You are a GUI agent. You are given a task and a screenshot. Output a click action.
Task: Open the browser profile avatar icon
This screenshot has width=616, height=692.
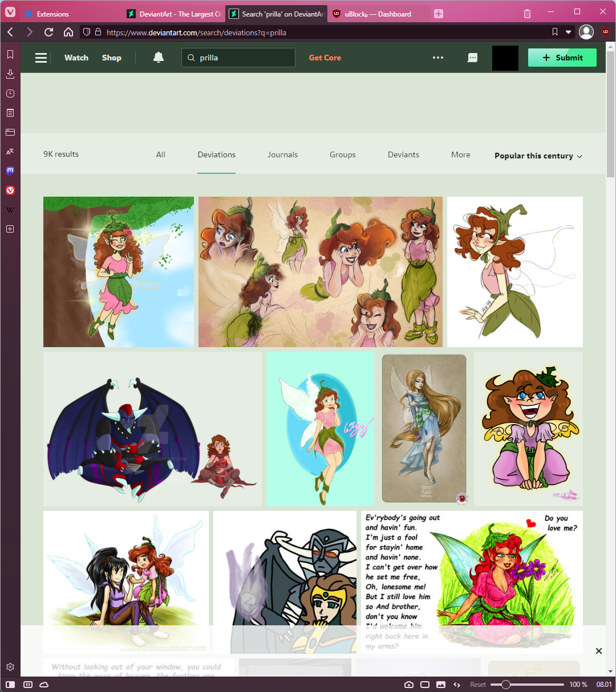586,32
